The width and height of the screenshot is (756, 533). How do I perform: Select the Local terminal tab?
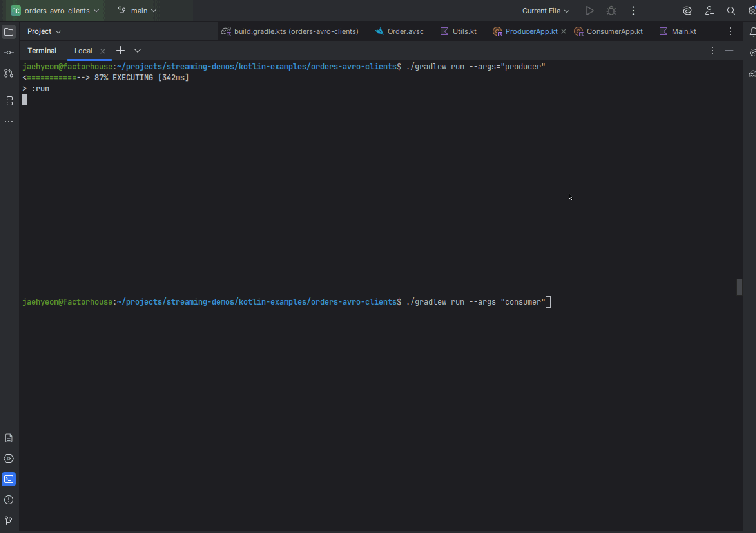point(83,51)
